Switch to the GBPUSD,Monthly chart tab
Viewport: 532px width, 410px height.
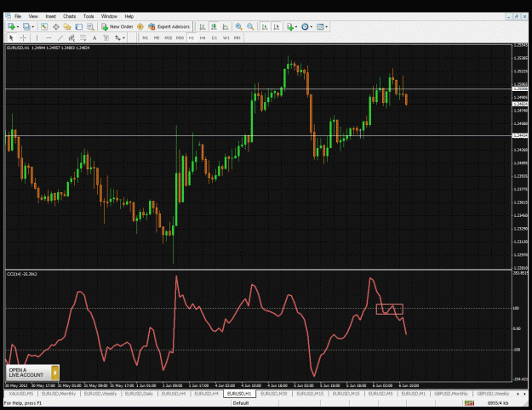[451, 394]
